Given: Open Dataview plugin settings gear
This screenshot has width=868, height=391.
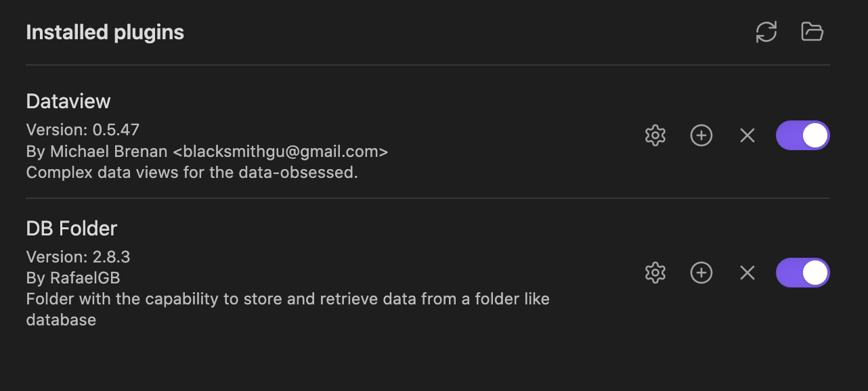Looking at the screenshot, I should click(655, 135).
